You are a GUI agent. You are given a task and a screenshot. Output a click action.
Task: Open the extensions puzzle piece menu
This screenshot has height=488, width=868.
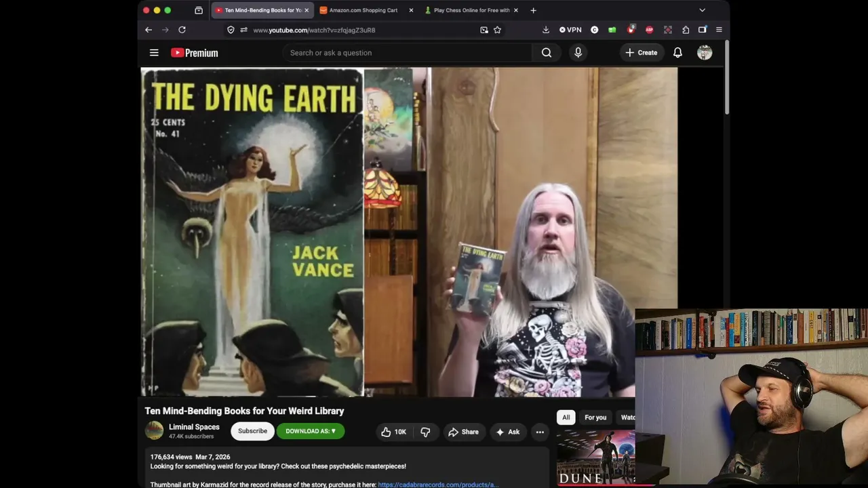pos(686,30)
